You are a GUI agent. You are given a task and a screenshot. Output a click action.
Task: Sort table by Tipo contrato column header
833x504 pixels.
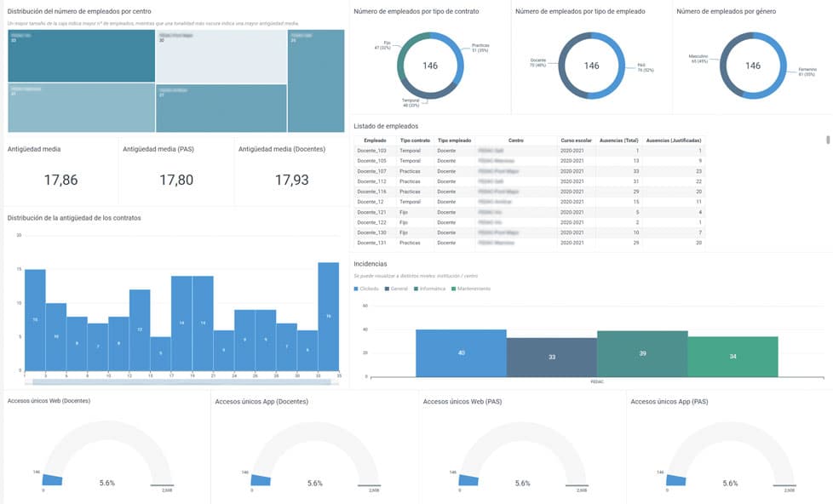click(x=415, y=140)
